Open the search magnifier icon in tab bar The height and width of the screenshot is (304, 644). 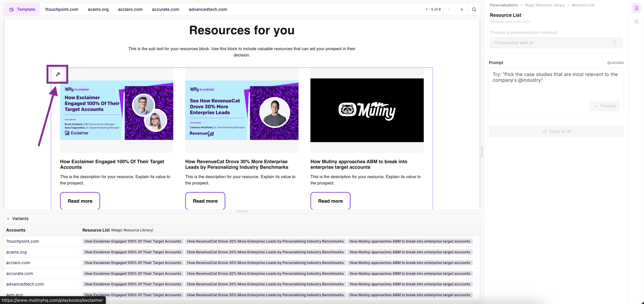pyautogui.click(x=474, y=9)
